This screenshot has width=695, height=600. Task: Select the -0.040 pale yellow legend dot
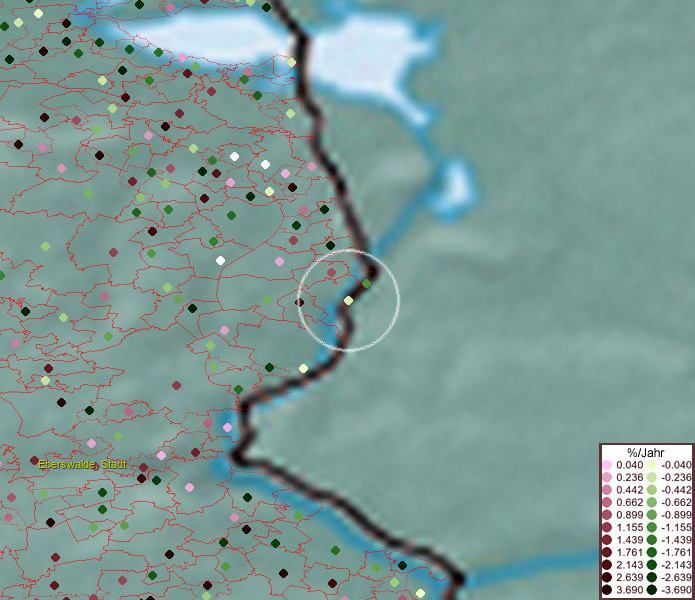click(x=652, y=465)
